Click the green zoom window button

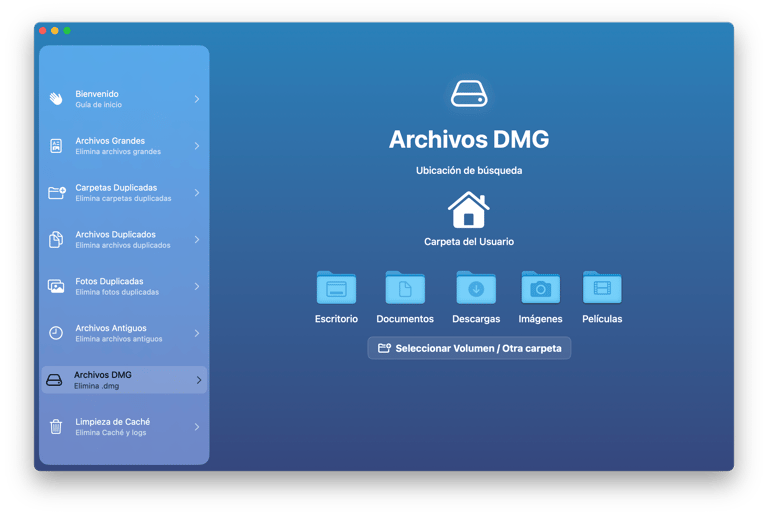click(67, 30)
